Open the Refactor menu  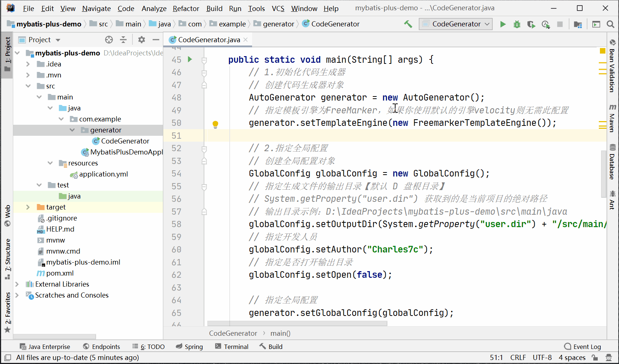[x=186, y=8]
